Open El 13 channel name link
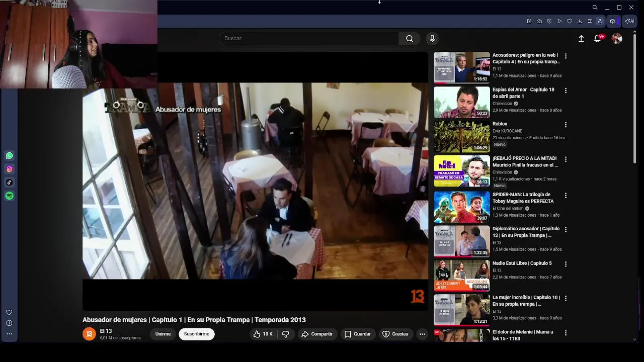644x362 pixels. [106, 331]
